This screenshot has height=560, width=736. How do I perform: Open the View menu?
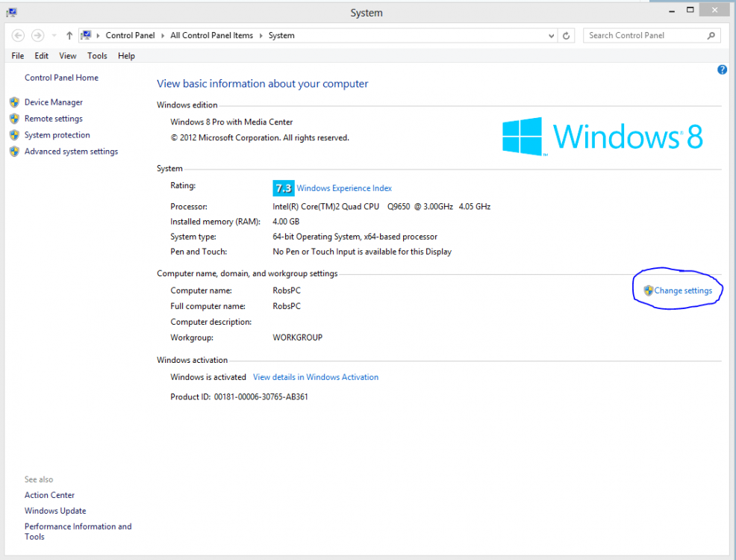68,56
